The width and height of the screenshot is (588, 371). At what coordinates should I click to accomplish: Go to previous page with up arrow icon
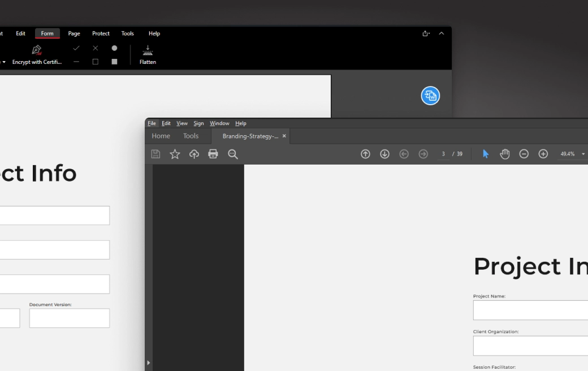(x=365, y=154)
